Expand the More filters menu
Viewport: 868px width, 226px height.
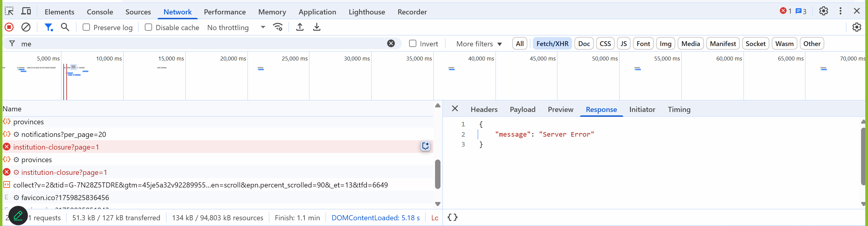(479, 44)
